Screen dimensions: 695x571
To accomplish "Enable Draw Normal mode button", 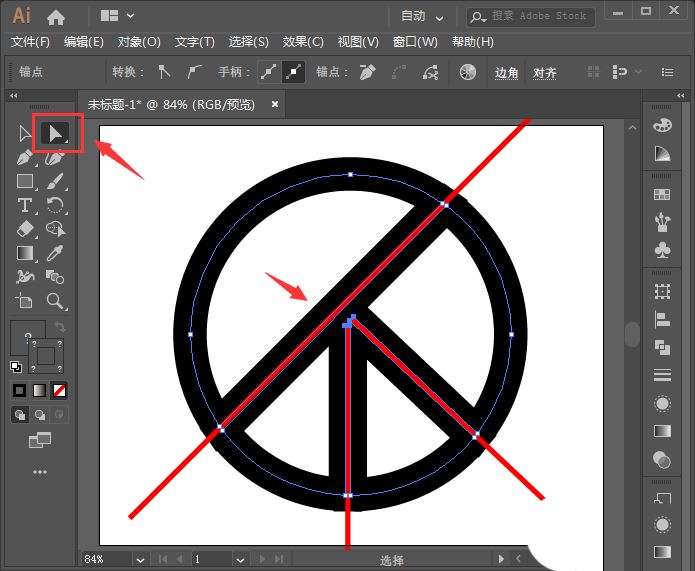I will 20,414.
